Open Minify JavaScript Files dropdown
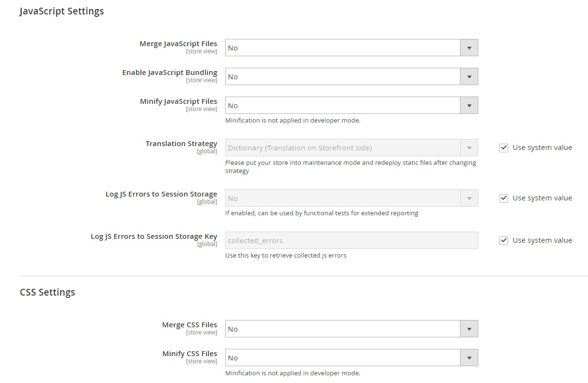588x383 pixels. [x=351, y=105]
